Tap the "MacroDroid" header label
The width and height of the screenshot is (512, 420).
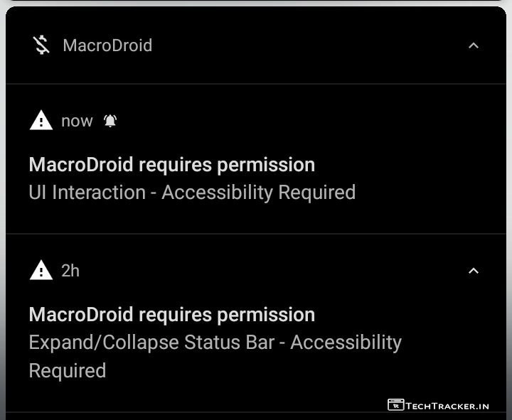(x=107, y=45)
